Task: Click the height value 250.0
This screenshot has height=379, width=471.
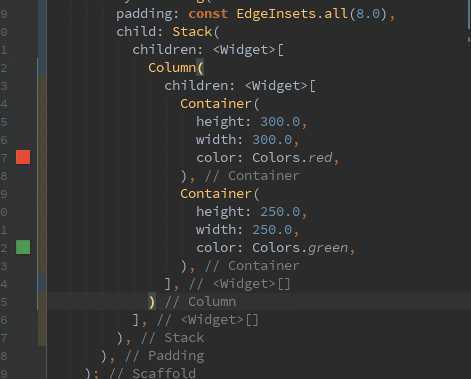Action: (280, 212)
